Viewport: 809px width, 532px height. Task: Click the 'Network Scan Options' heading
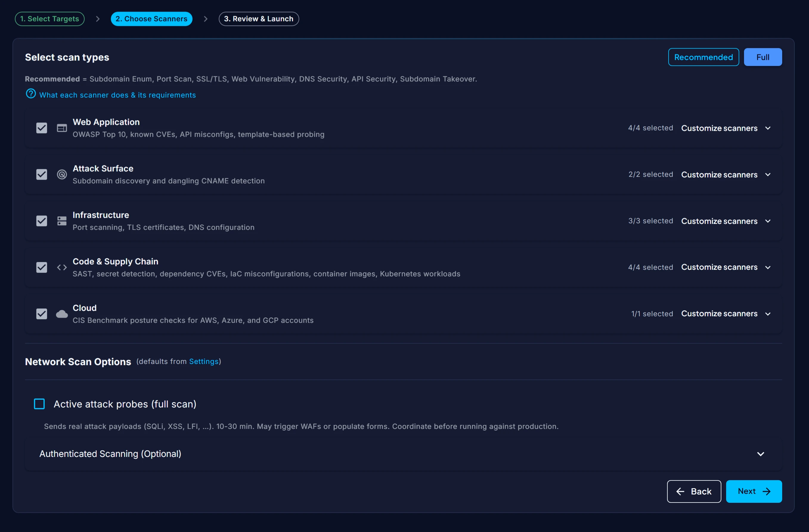(x=78, y=362)
